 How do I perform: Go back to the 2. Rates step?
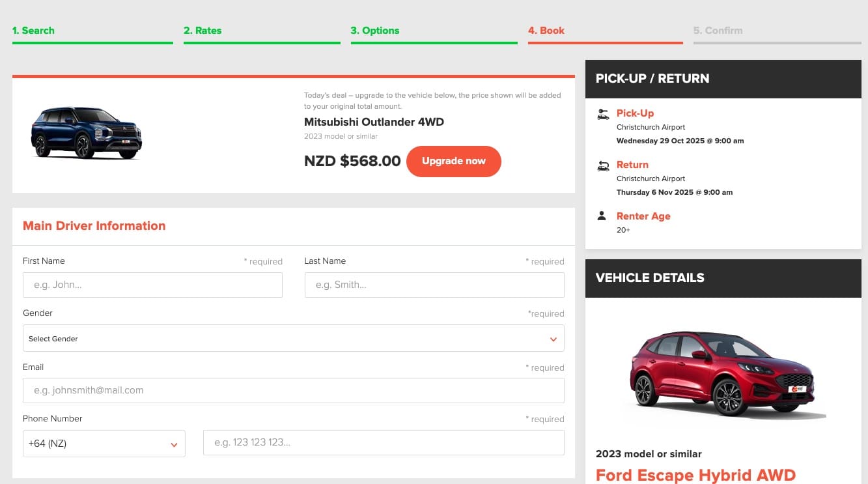(203, 31)
